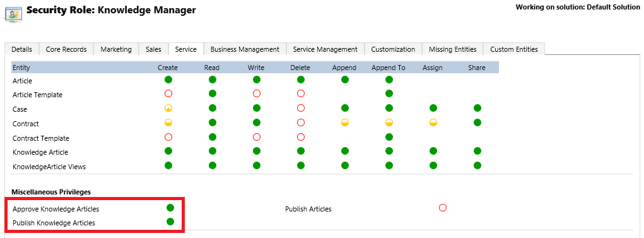
Task: Change Article Template Append To privilege
Action: tap(389, 93)
